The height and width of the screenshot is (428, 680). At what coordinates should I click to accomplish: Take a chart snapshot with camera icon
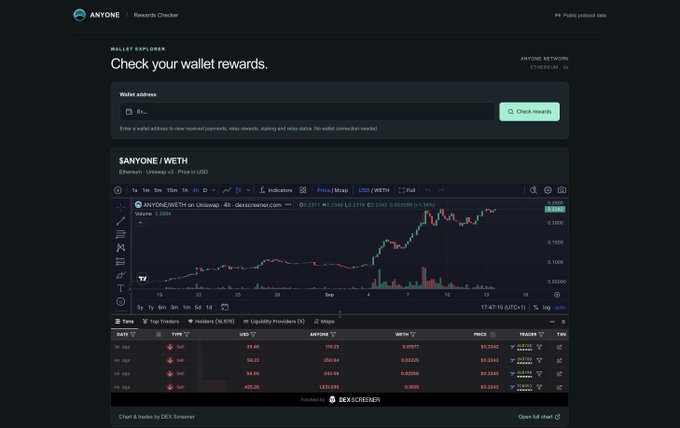[562, 190]
